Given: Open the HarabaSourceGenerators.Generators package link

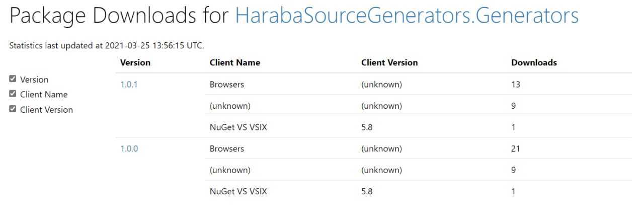Looking at the screenshot, I should pyautogui.click(x=407, y=17).
